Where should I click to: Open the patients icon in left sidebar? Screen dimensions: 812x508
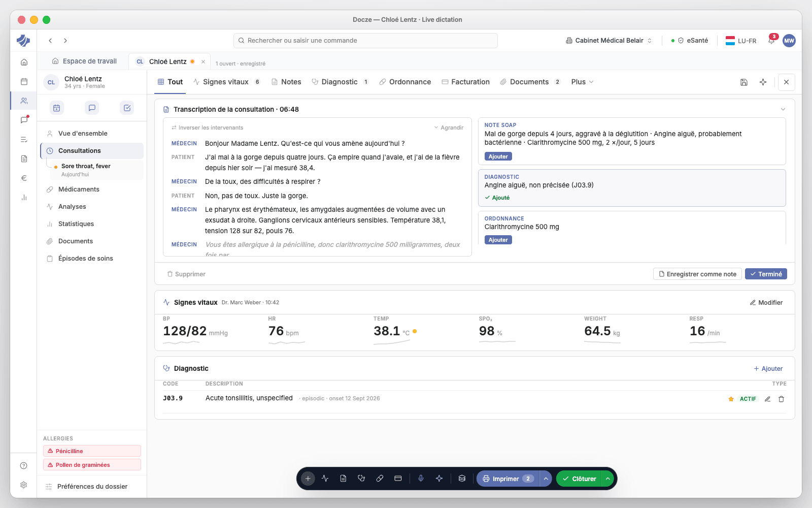tap(24, 101)
